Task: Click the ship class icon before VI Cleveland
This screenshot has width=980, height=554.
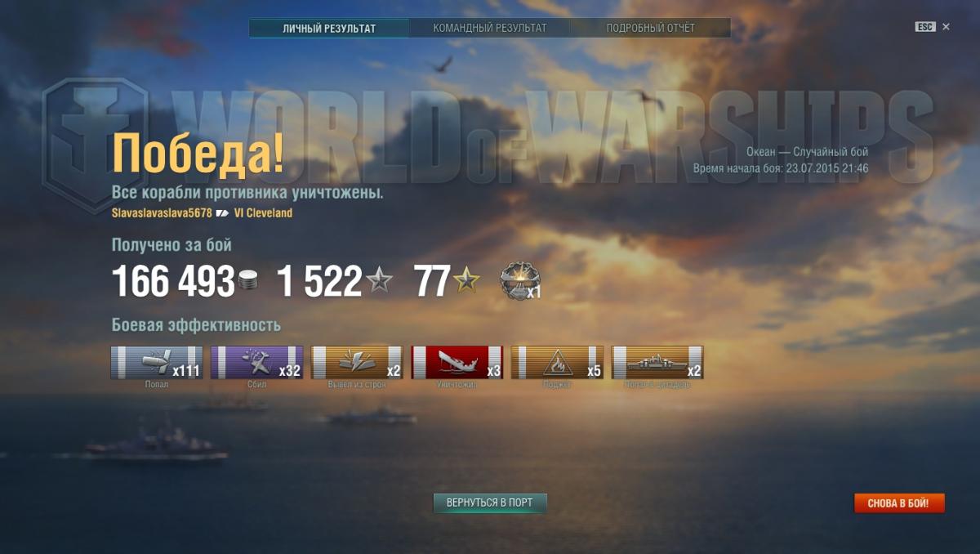Action: (222, 213)
